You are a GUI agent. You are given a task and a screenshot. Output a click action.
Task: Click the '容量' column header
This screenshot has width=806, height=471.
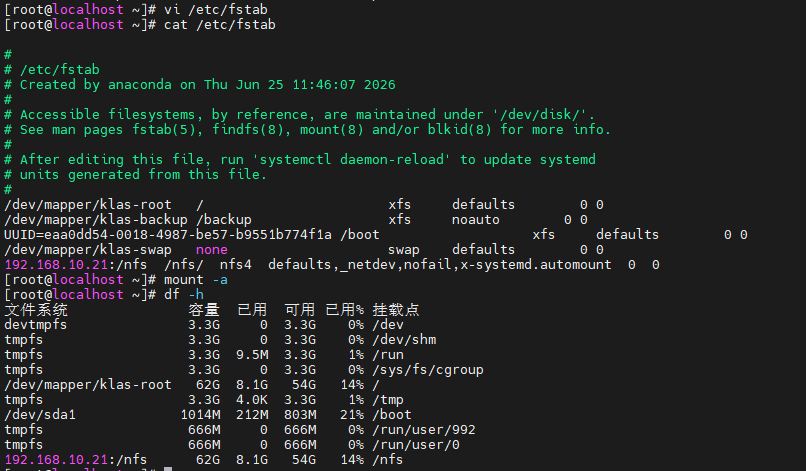click(204, 310)
